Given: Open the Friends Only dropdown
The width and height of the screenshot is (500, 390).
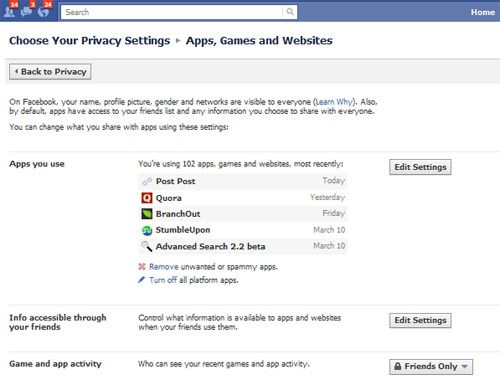Looking at the screenshot, I should [x=431, y=367].
